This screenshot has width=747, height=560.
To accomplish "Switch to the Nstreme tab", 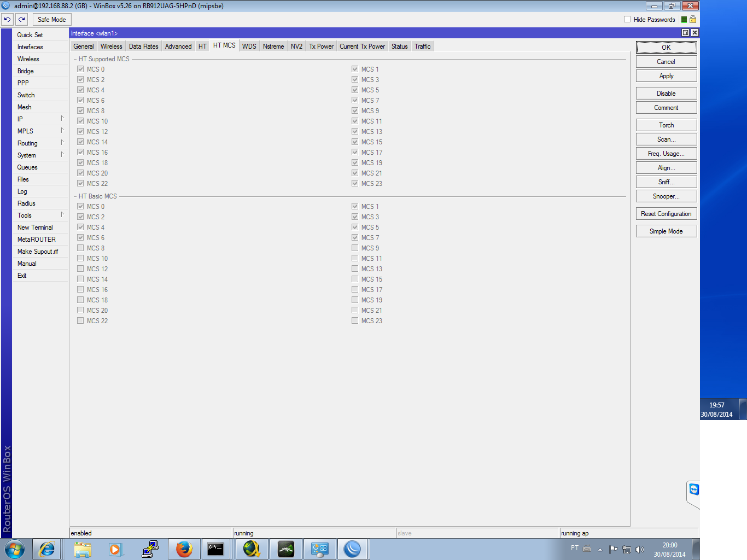I will click(273, 46).
